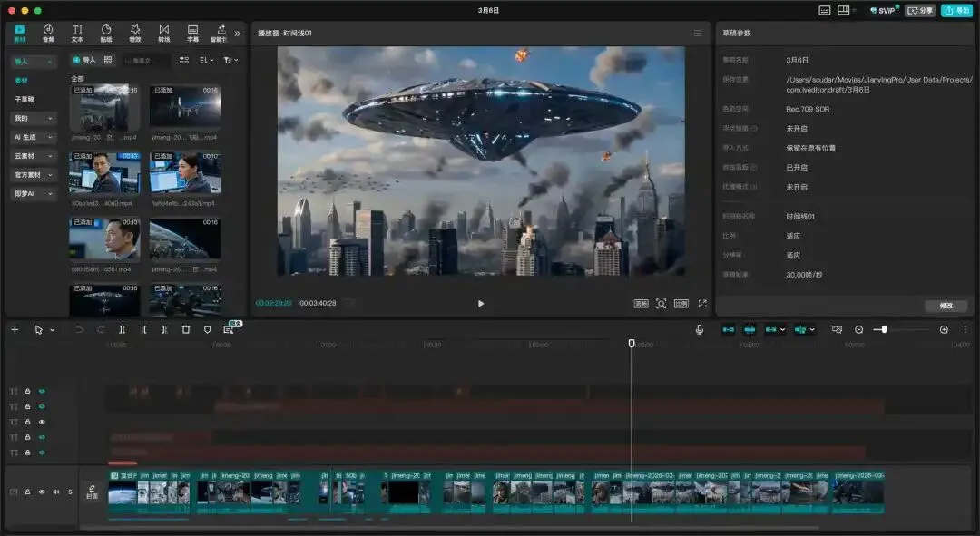This screenshot has width=980, height=536.
Task: Toggle visibility of the top text track
Action: [x=42, y=391]
